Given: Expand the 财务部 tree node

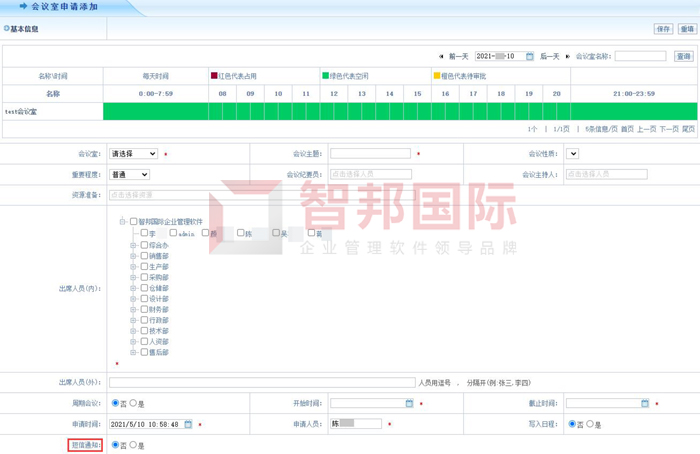Looking at the screenshot, I should point(133,310).
